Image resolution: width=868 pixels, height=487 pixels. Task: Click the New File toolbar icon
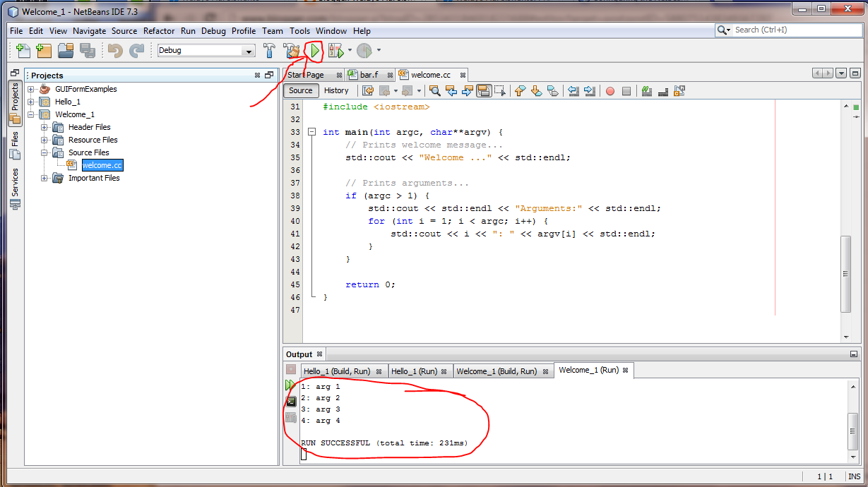pyautogui.click(x=23, y=51)
